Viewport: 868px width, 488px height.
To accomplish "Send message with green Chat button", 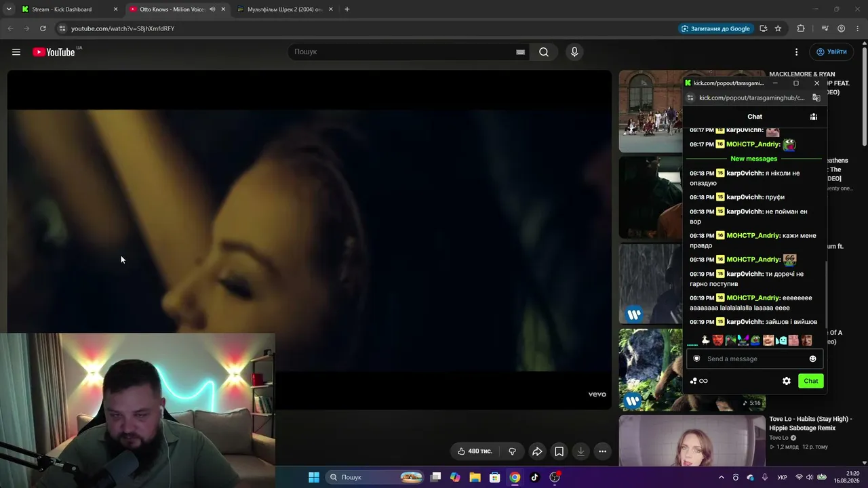I will point(811,381).
